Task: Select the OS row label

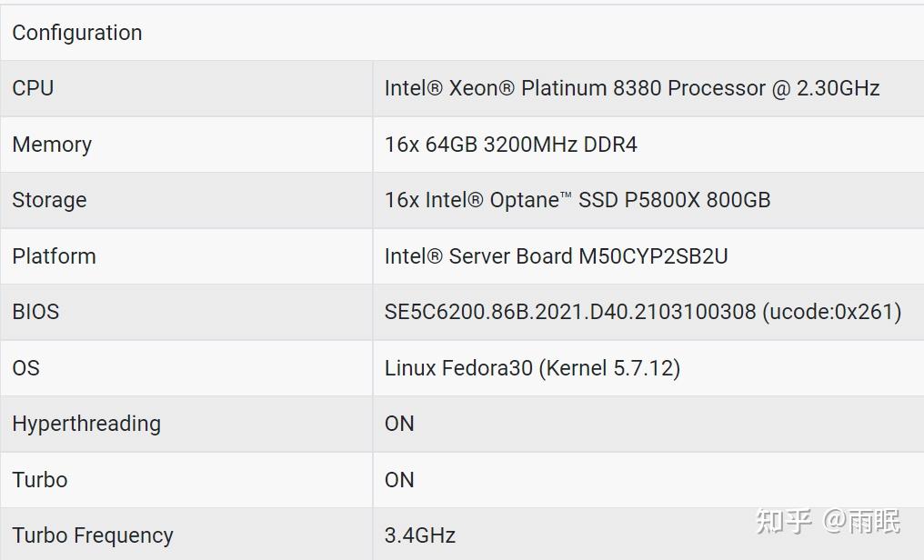Action: 25,368
